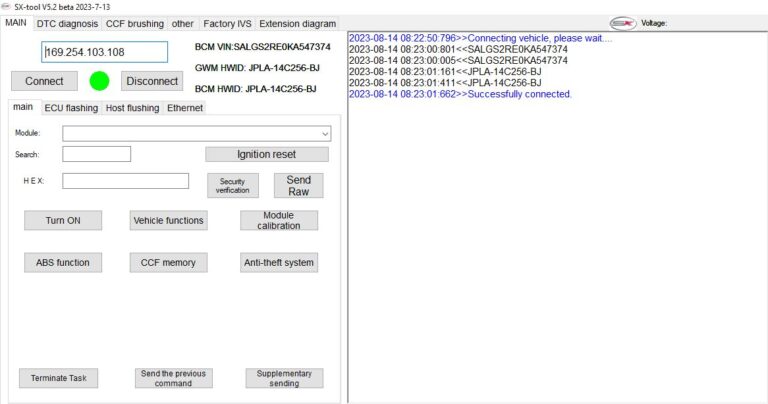Switch to the DTC diagnosis tab
Screen dimensions: 768x404
pyautogui.click(x=67, y=23)
